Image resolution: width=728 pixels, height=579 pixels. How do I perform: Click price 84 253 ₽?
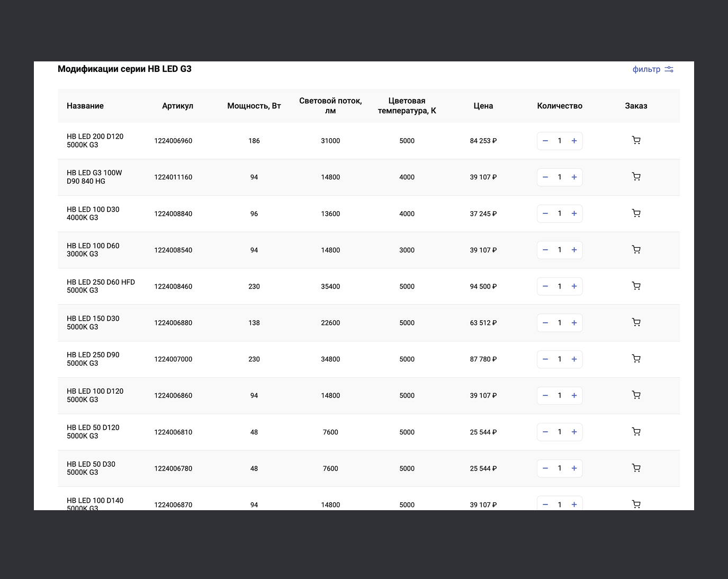coord(483,141)
